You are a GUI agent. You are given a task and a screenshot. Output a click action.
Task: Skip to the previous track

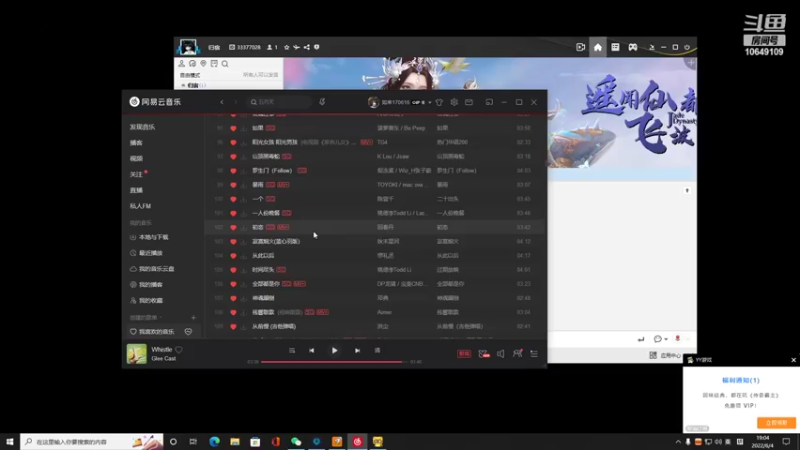coord(311,351)
